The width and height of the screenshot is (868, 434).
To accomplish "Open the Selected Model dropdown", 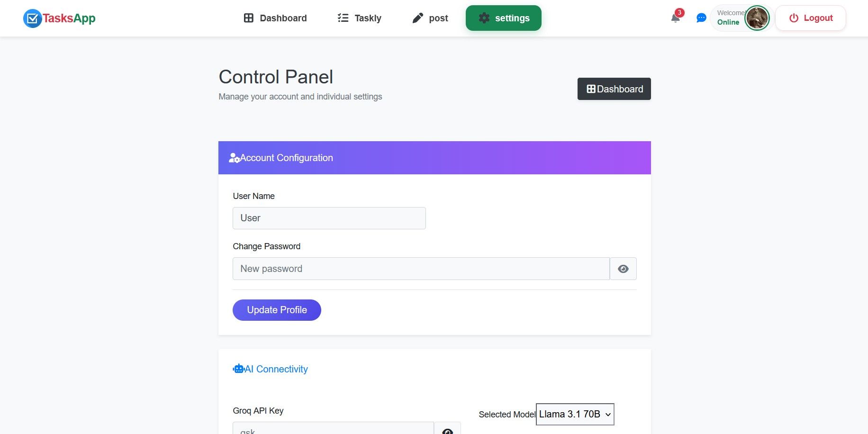I will coord(575,414).
